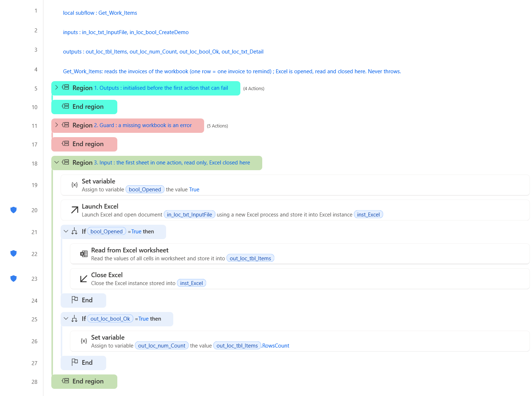
Task: Click the If branch icon for out_loc_bool_Ok
Action: coord(75,319)
